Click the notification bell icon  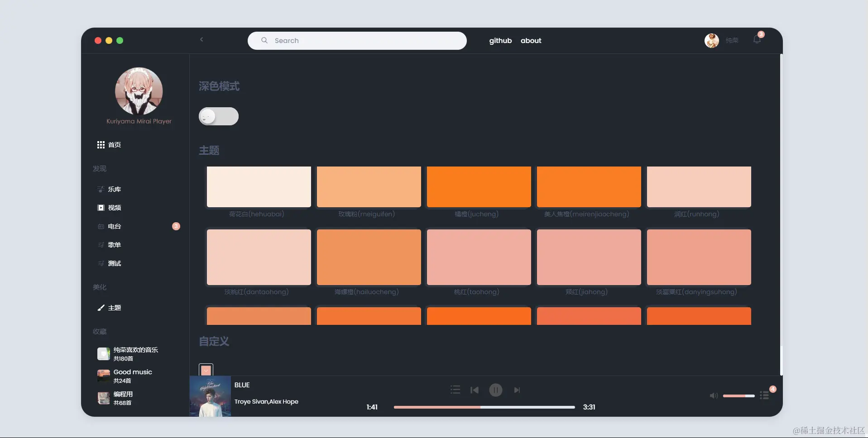point(756,40)
